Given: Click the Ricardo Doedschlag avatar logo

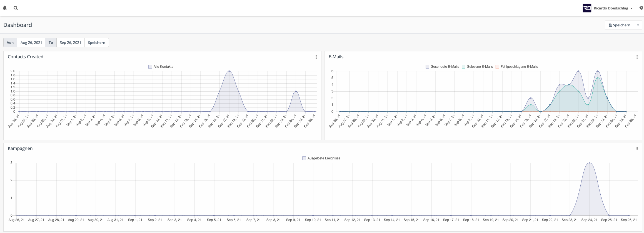Looking at the screenshot, I should click(x=587, y=8).
